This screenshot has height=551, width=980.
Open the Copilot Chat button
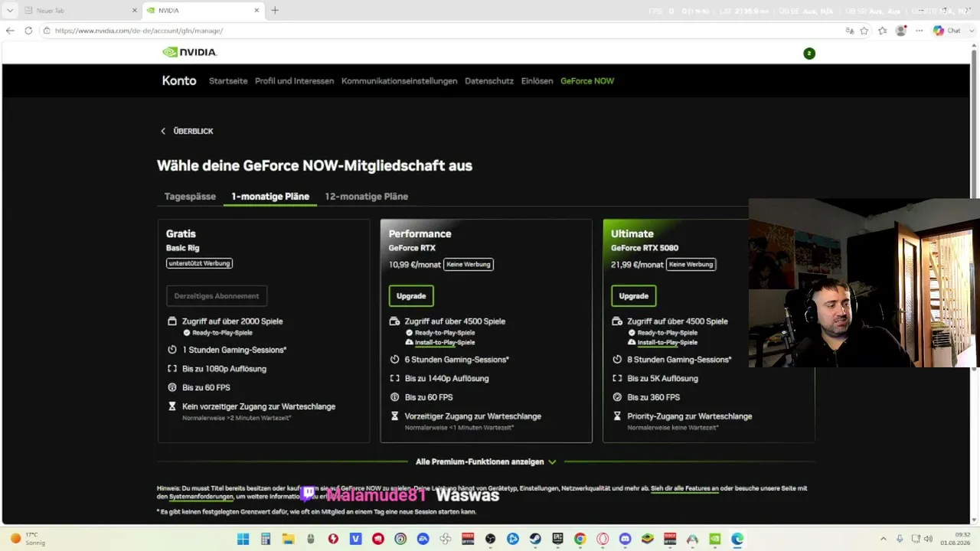point(947,31)
